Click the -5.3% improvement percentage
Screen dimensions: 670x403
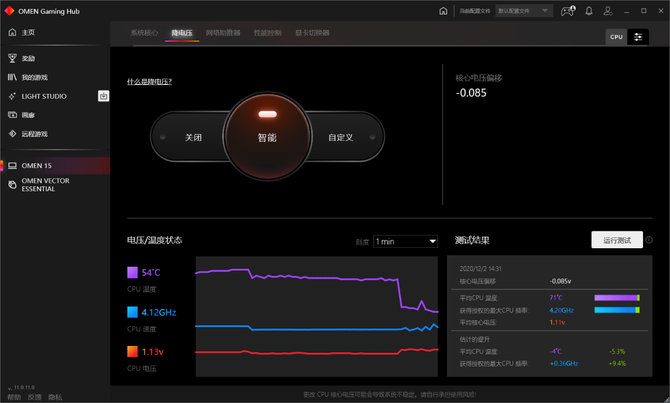(x=617, y=351)
